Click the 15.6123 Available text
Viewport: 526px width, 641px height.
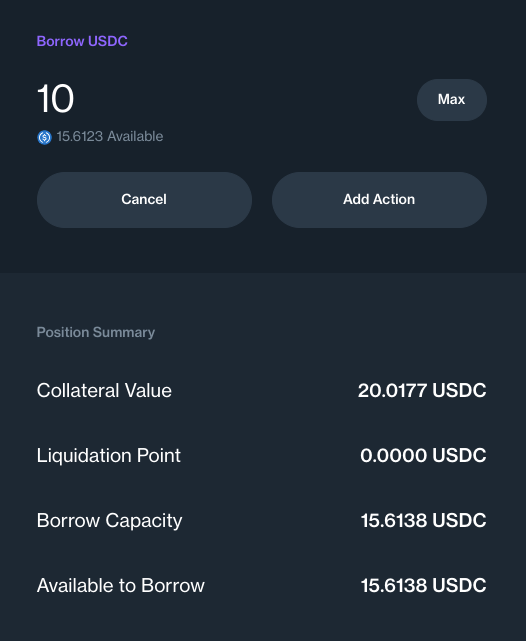click(x=110, y=137)
